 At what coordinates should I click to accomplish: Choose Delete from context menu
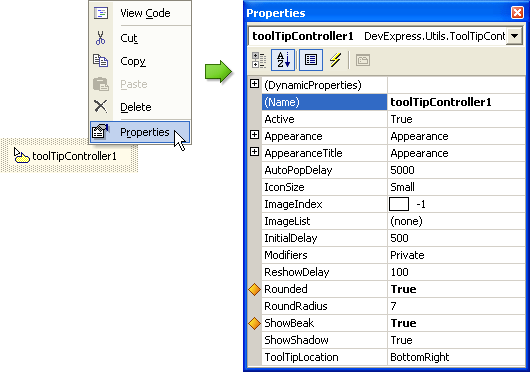point(136,107)
